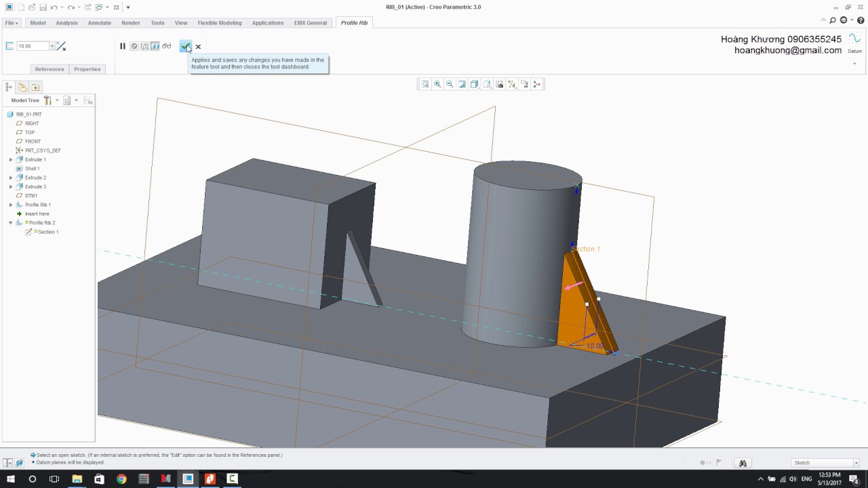
Task: Open the View ribbon tab
Action: click(x=181, y=23)
